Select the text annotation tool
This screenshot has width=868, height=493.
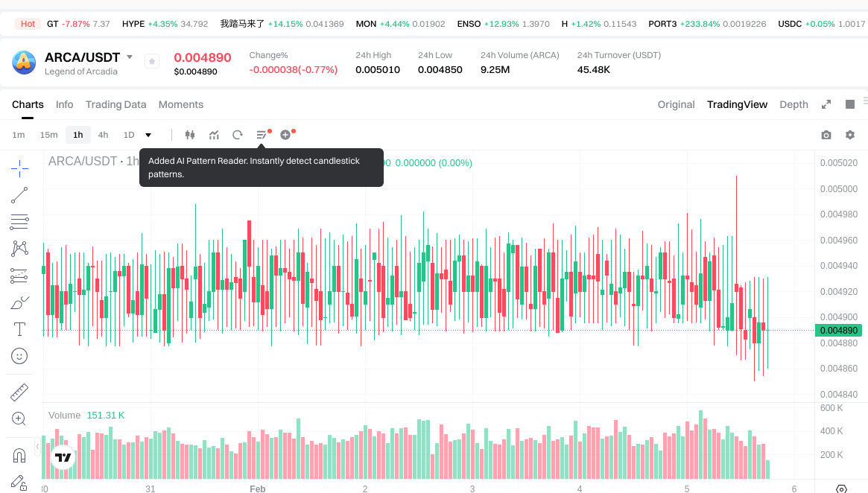coord(19,329)
